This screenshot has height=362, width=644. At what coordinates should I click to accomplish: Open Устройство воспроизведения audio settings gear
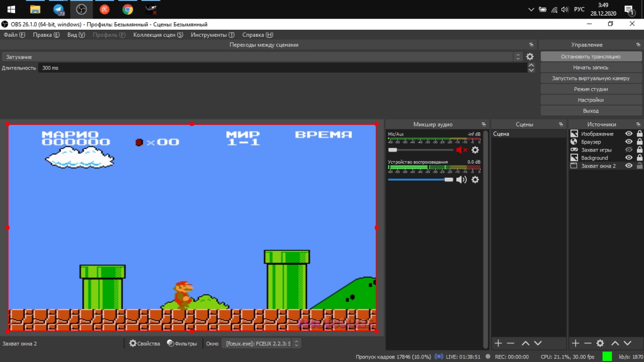point(475,180)
